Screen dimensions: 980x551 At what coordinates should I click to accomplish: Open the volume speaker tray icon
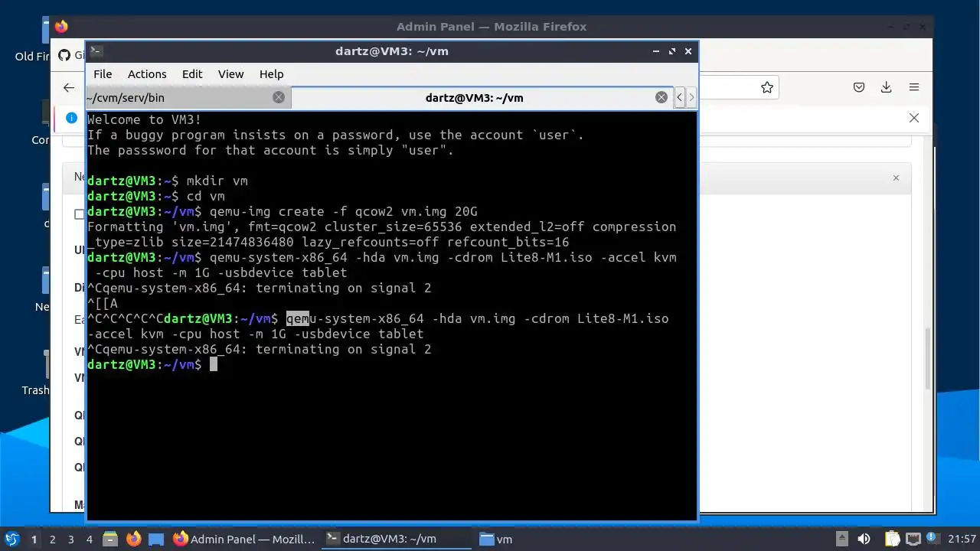tap(864, 539)
